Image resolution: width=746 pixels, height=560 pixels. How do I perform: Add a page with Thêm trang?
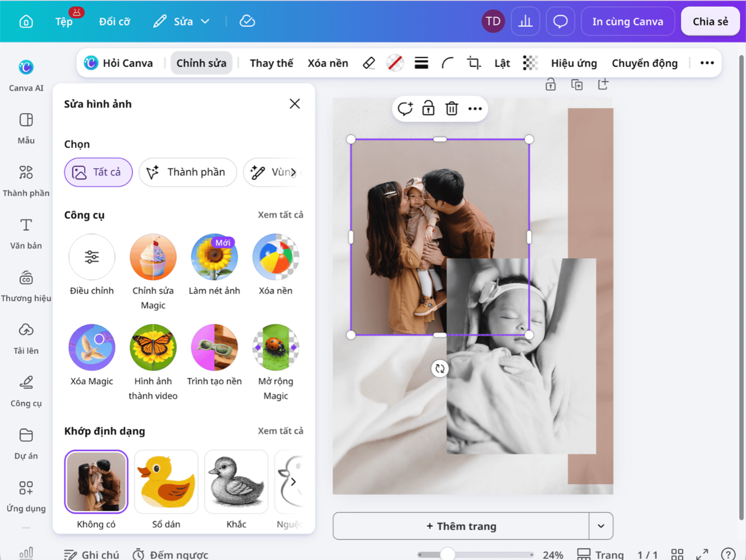pos(461,526)
